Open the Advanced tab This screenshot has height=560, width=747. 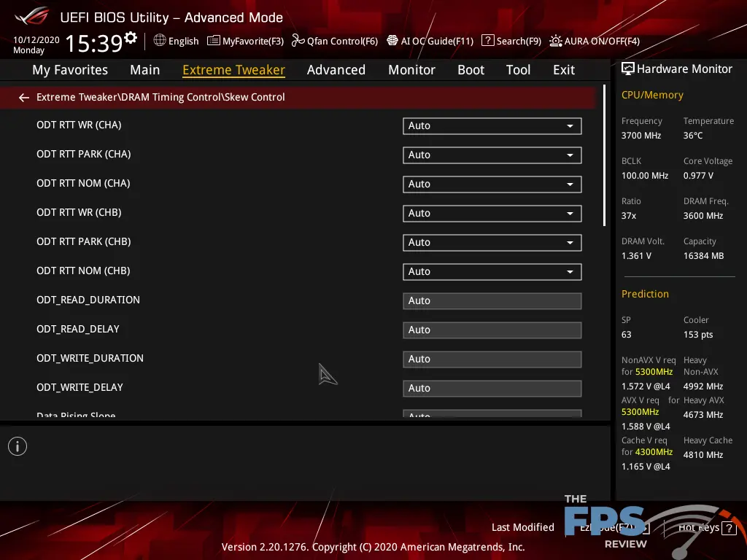[336, 70]
